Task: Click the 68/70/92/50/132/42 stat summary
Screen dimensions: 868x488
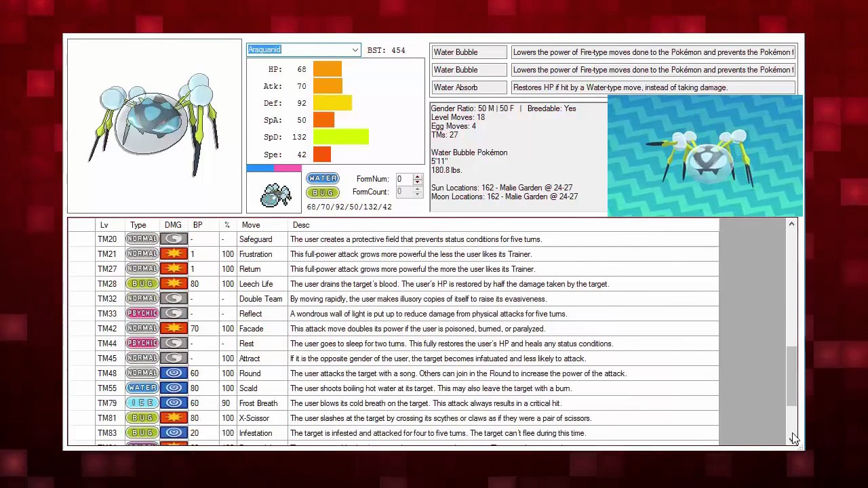Action: pos(349,207)
